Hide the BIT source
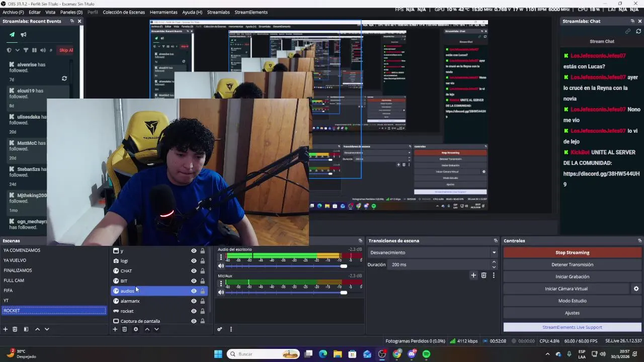Screen dimensions: 644x362 (194, 281)
